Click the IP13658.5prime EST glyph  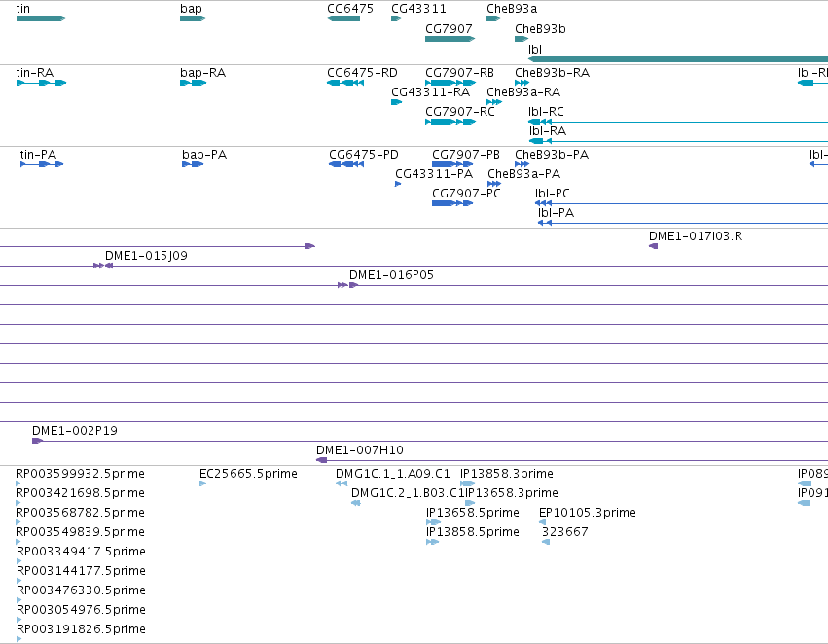tap(433, 522)
